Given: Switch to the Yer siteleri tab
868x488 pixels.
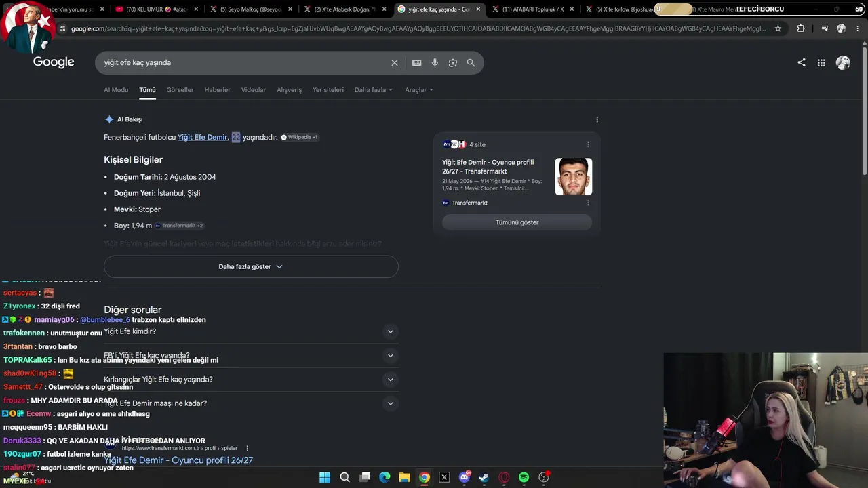Looking at the screenshot, I should tap(328, 90).
